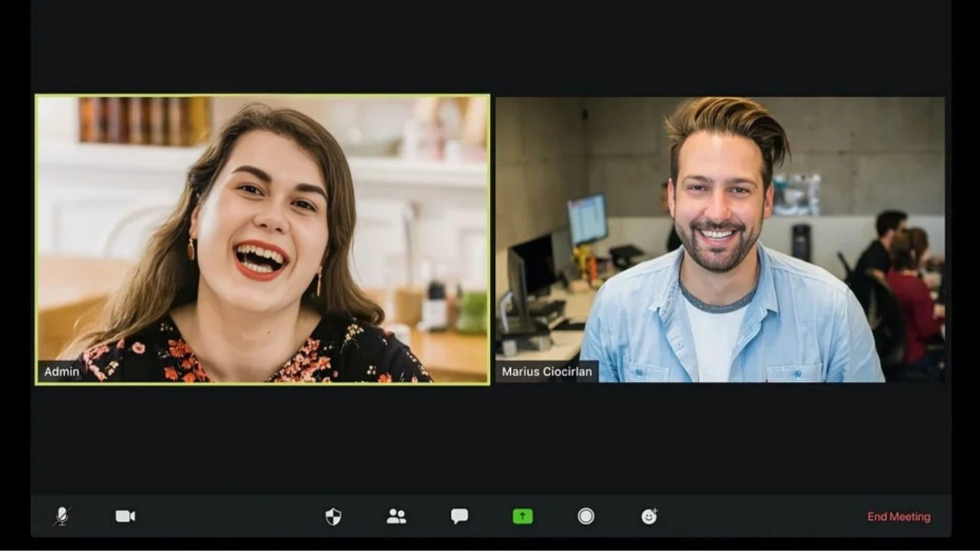Click the Marius Ciocirlan name label
Image resolution: width=980 pixels, height=551 pixels.
547,371
